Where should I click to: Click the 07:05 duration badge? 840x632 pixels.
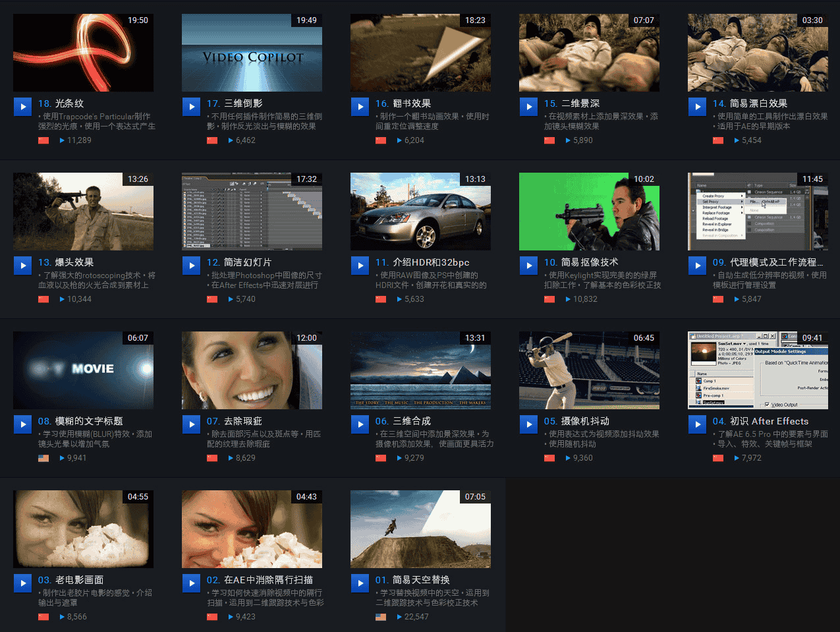[475, 497]
